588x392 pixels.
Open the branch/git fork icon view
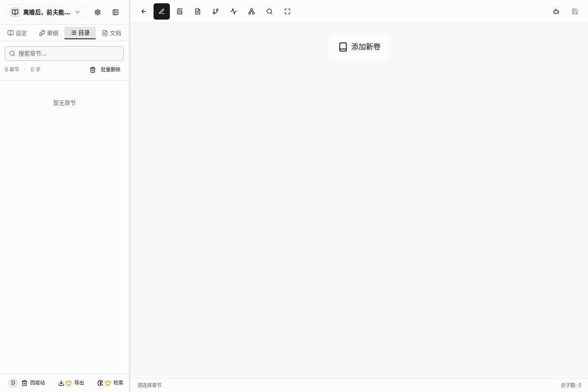point(216,11)
